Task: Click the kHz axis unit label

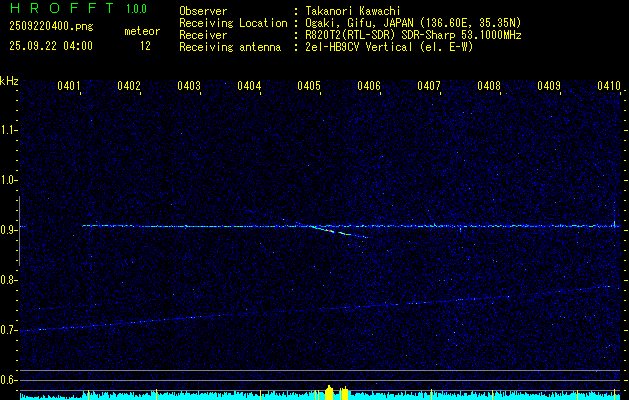Action: [x=9, y=80]
